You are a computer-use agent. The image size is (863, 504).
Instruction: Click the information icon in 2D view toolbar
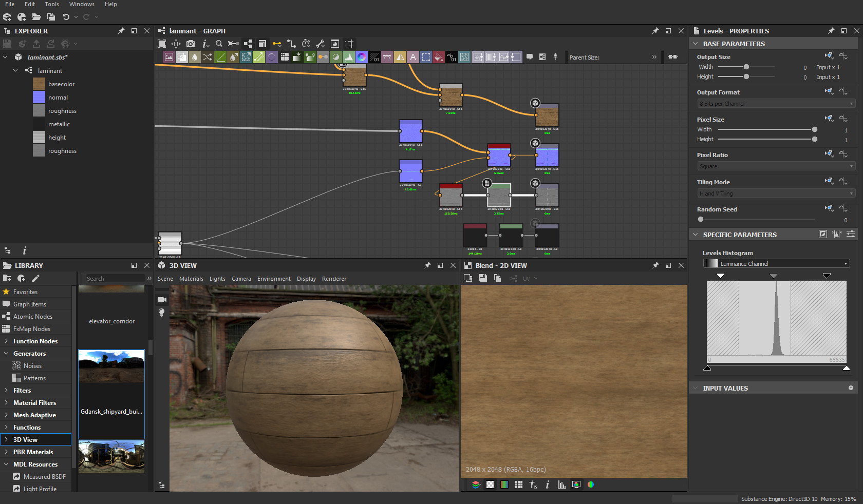(x=547, y=484)
